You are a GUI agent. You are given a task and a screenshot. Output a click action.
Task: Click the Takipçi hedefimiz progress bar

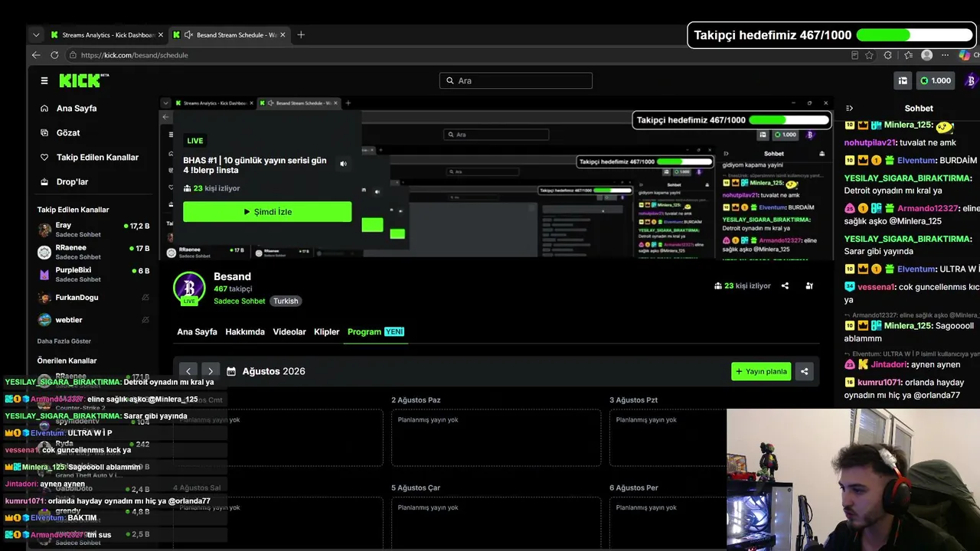[x=914, y=35]
